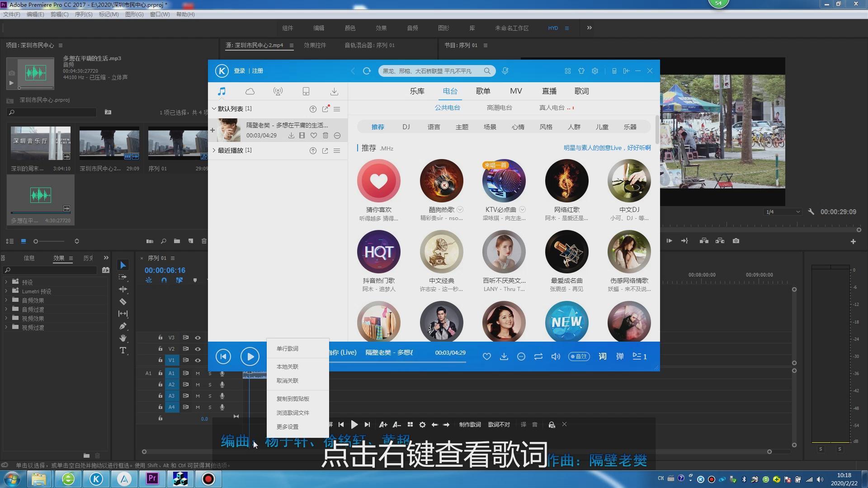Select the Slip tool in Premiere
Image resolution: width=868 pixels, height=488 pixels.
pos(123,314)
